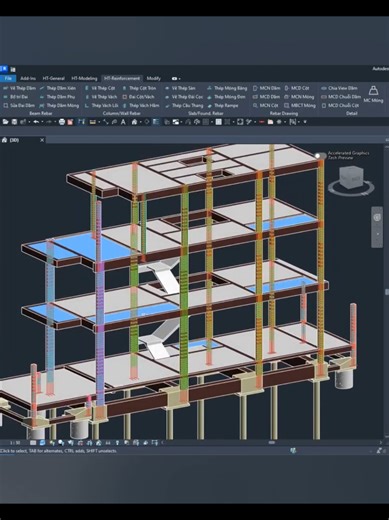Toggle Sun Path in view control bar
Screen dimensions: 389x520
[52, 443]
